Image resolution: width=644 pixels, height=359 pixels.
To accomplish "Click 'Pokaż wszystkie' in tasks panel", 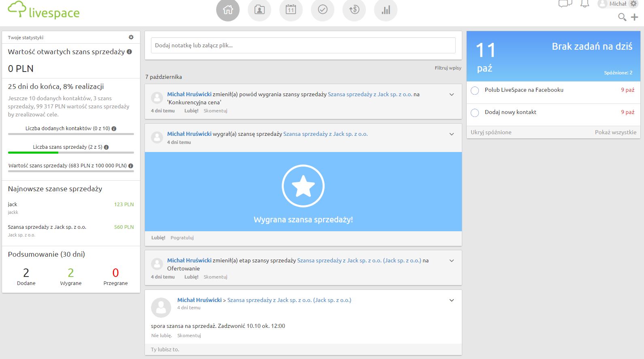I will [x=615, y=132].
